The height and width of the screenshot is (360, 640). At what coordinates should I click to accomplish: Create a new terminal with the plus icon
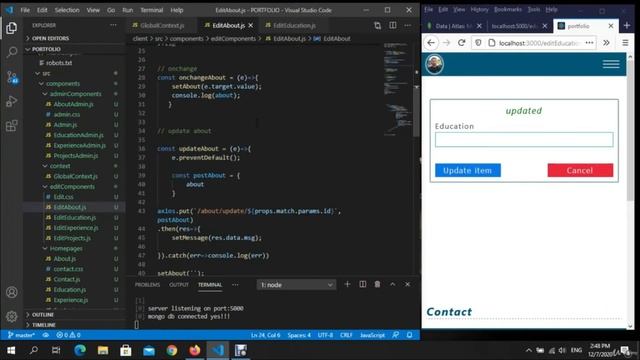(x=347, y=284)
